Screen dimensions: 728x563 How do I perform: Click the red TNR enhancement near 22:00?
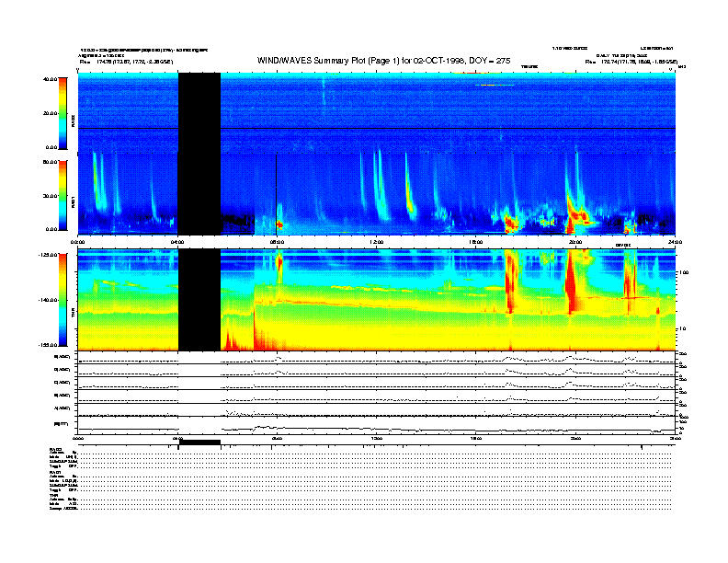coord(630,283)
